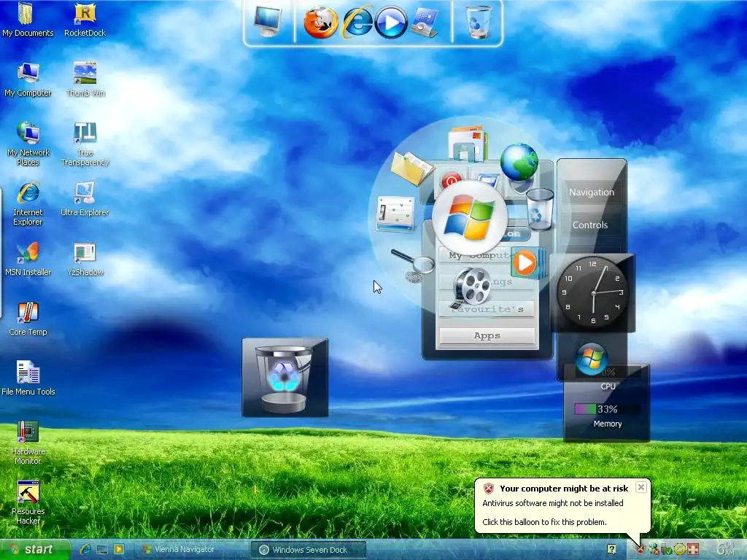
Task: Click the Apps button in Vienna Navigator
Action: tap(487, 335)
